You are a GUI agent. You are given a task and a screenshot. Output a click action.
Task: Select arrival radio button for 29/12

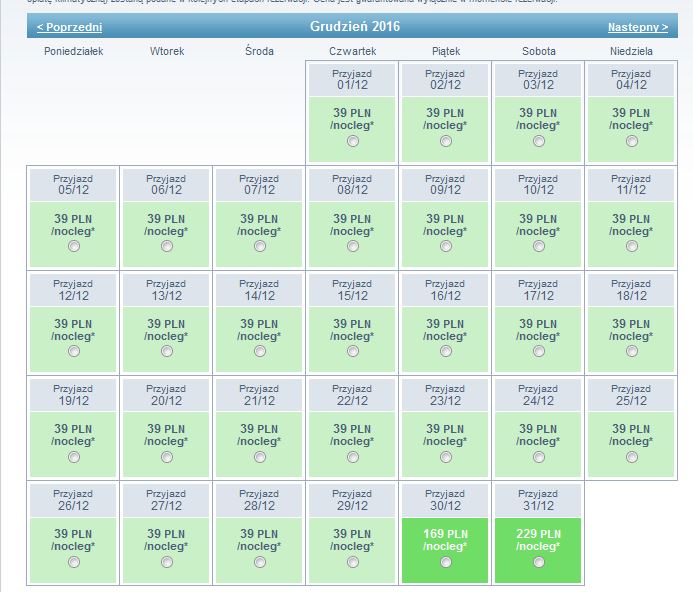point(353,562)
